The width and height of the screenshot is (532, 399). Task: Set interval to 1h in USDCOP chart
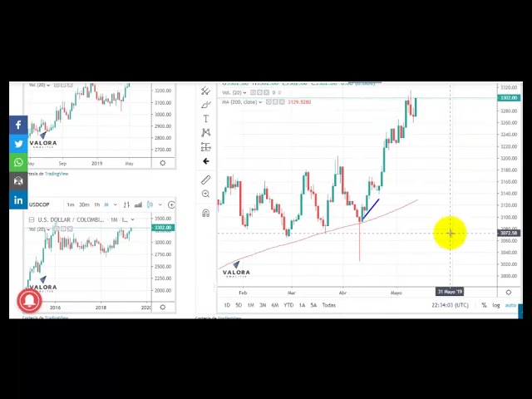97,204
